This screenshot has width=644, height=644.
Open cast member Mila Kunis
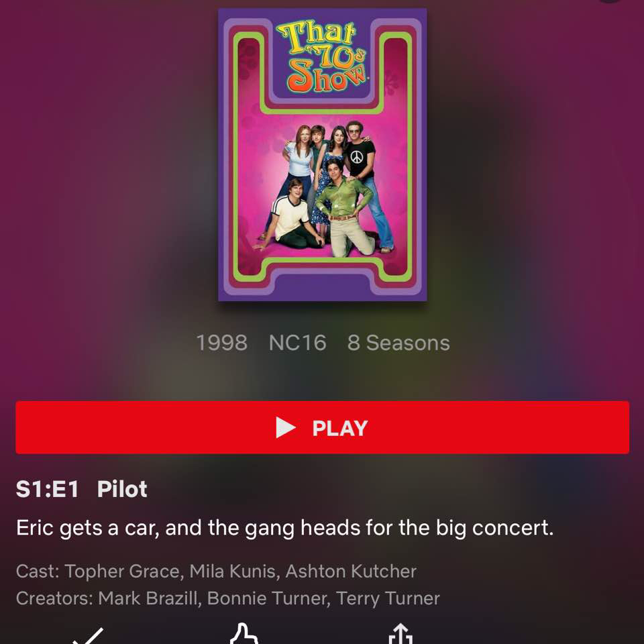click(234, 572)
